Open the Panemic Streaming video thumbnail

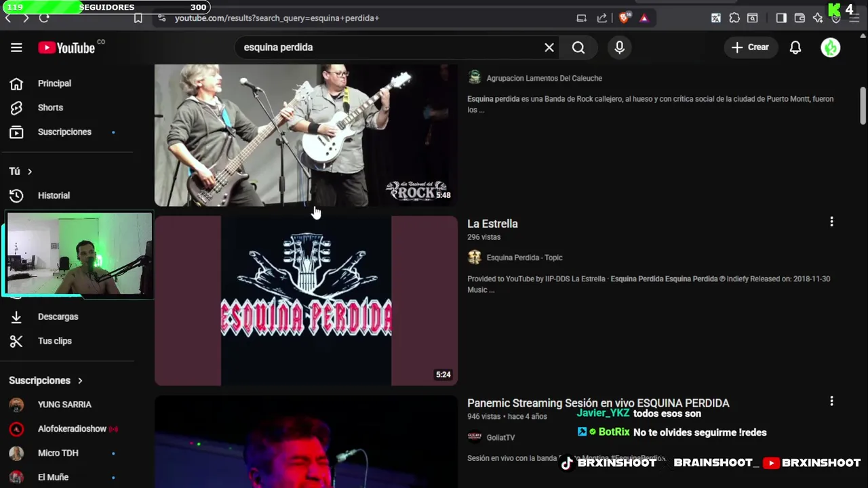[x=306, y=442]
